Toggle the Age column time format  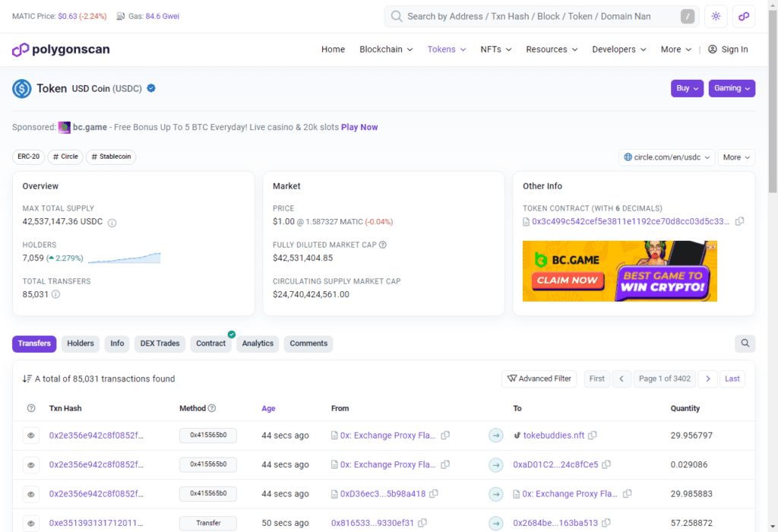pos(268,408)
